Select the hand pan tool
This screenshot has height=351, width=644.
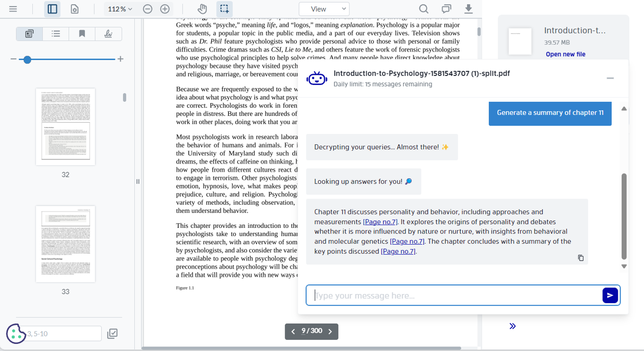202,9
